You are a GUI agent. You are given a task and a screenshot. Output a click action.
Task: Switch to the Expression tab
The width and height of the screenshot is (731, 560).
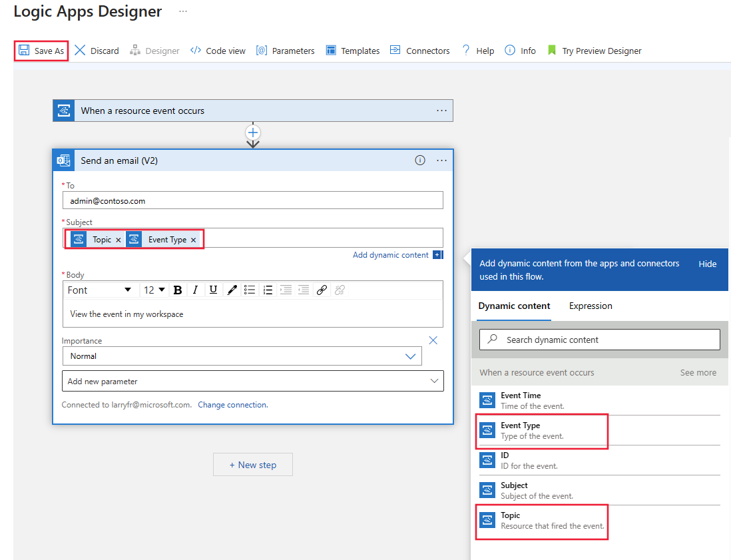coord(590,306)
